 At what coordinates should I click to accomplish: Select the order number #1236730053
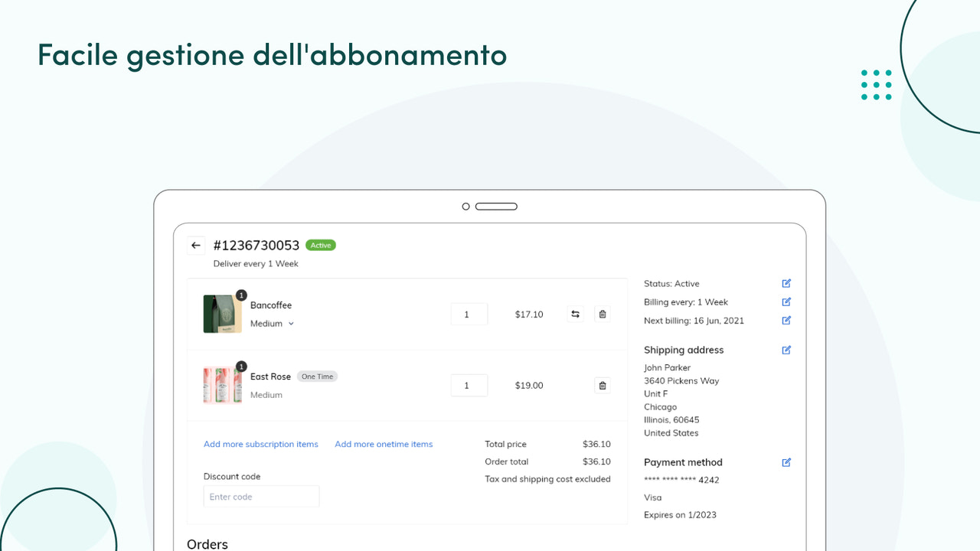[x=256, y=246]
